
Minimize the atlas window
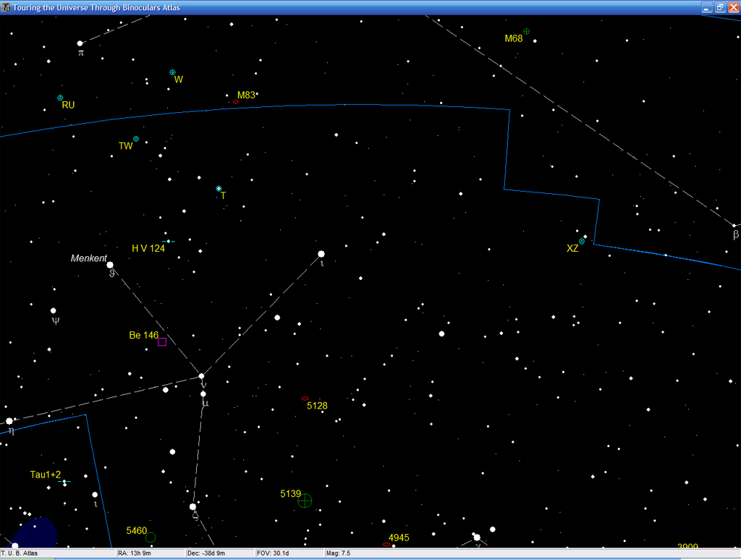click(706, 7)
